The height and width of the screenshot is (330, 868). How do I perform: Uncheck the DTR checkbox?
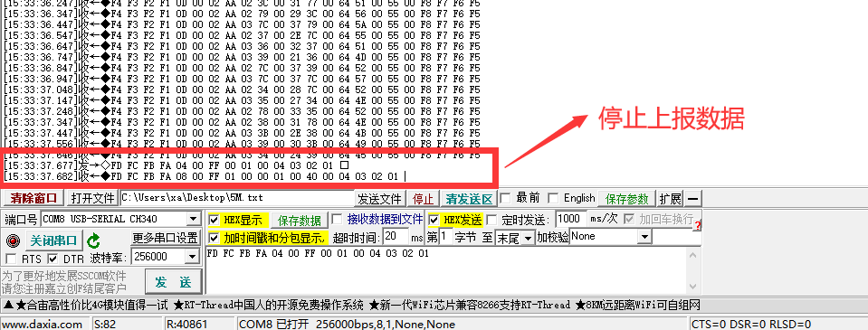tap(52, 259)
